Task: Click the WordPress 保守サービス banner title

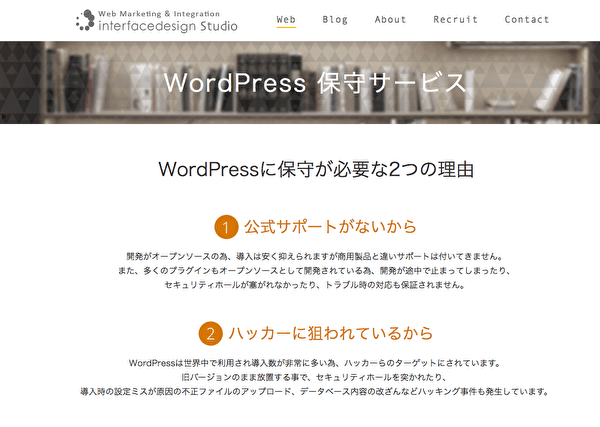Action: pyautogui.click(x=315, y=83)
